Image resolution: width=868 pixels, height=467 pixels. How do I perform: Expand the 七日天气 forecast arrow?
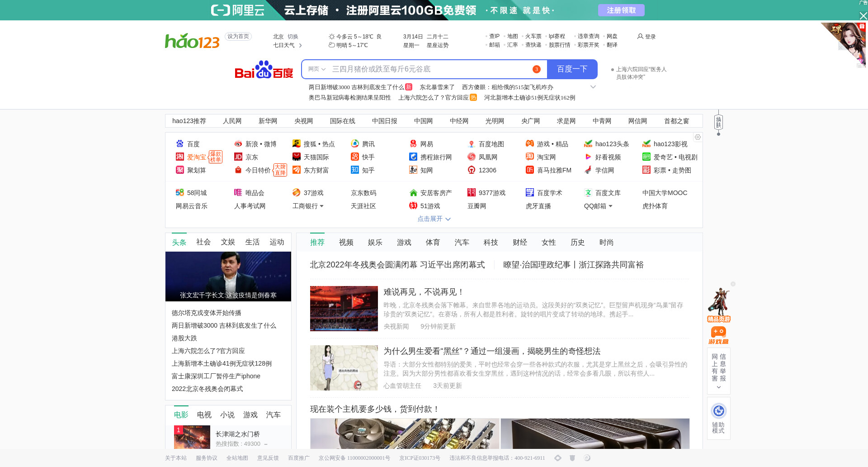coord(300,45)
